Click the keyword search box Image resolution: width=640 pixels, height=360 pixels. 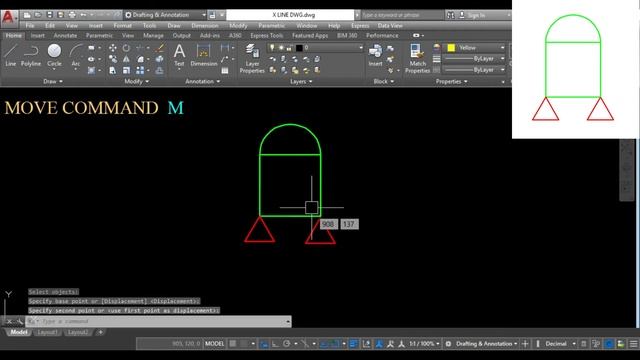402,15
